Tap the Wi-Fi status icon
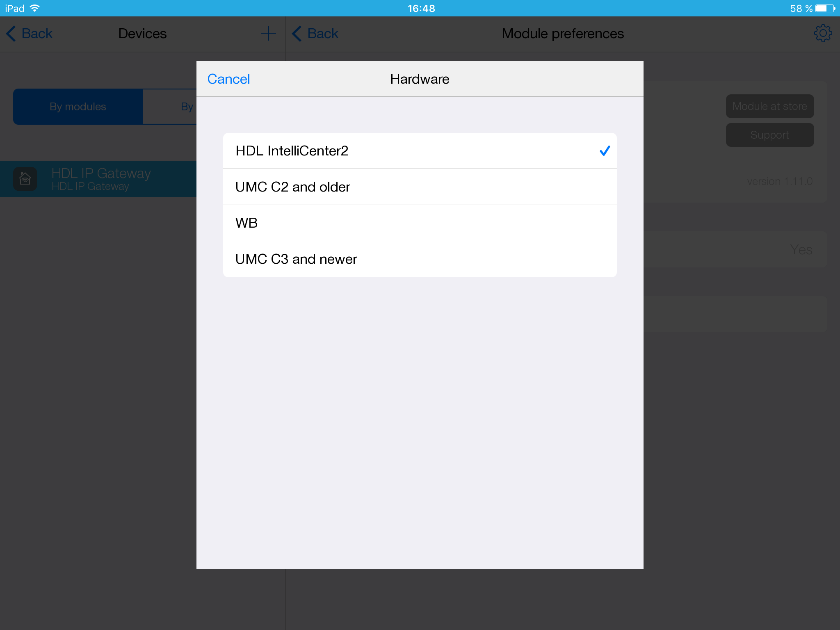This screenshot has width=840, height=630. pyautogui.click(x=35, y=8)
